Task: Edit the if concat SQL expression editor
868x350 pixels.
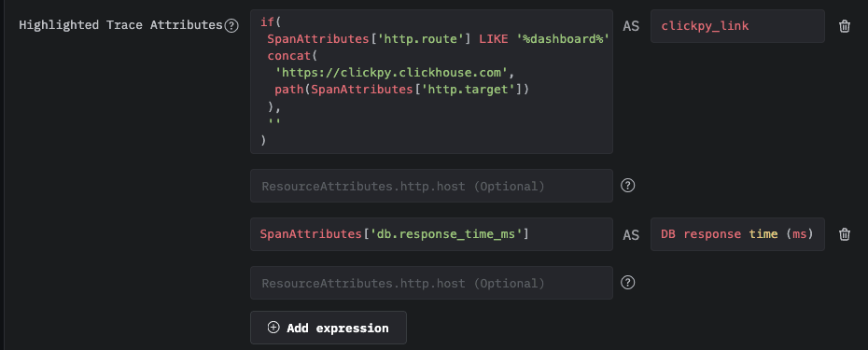Action: 431,81
